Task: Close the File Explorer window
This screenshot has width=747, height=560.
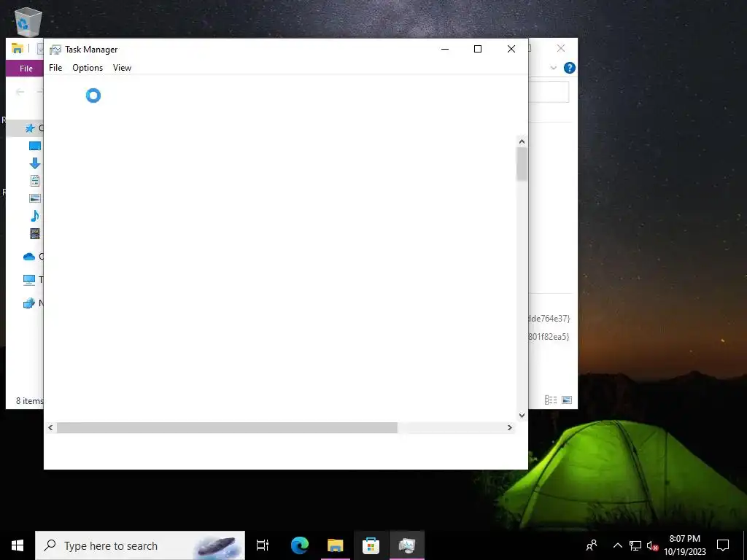Action: coord(561,49)
